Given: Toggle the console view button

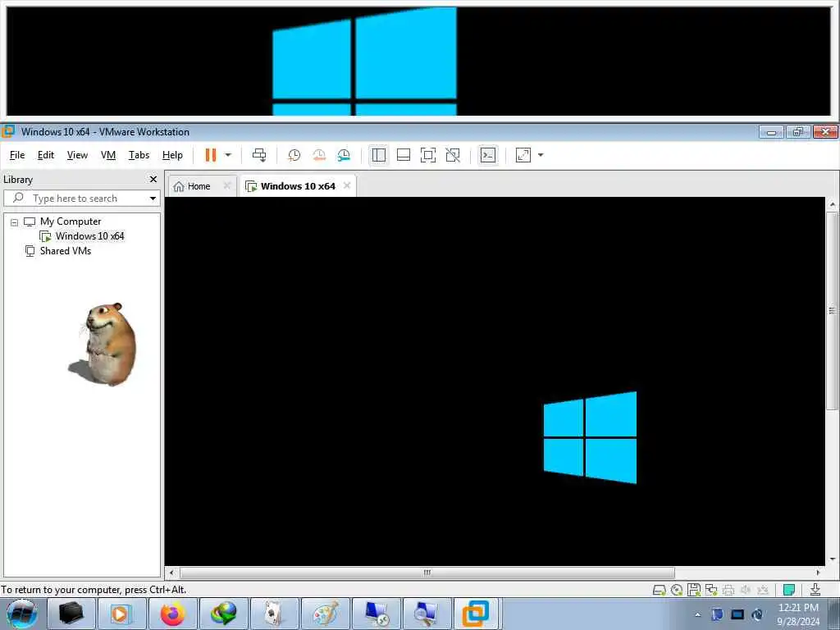Looking at the screenshot, I should [488, 155].
